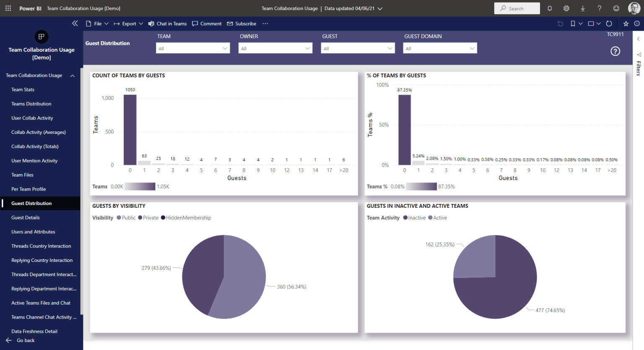644x350 pixels.
Task: Click the Search box in the header
Action: tap(517, 8)
